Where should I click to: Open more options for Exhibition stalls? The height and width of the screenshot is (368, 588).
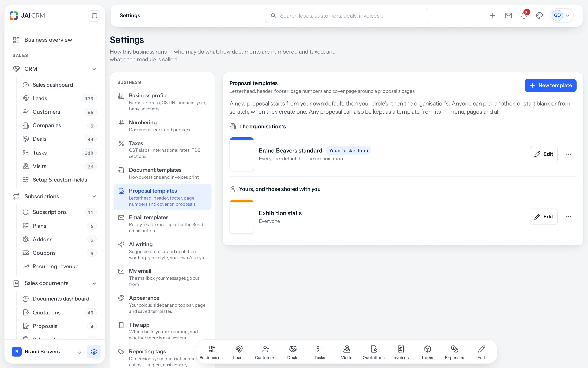(569, 217)
